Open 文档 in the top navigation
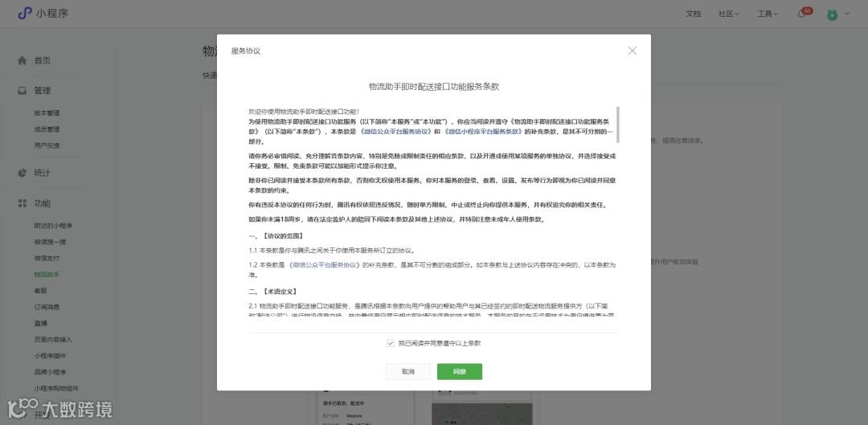 point(693,14)
